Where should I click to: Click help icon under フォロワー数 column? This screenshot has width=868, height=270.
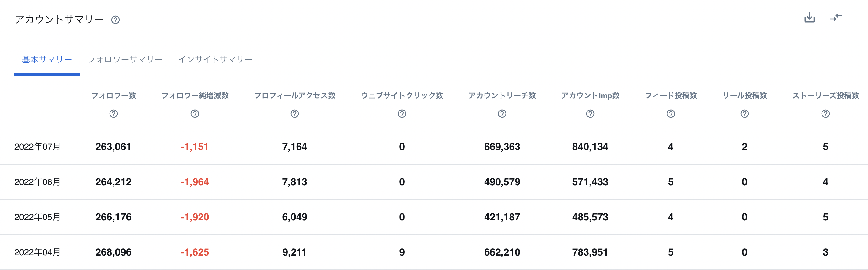114,114
